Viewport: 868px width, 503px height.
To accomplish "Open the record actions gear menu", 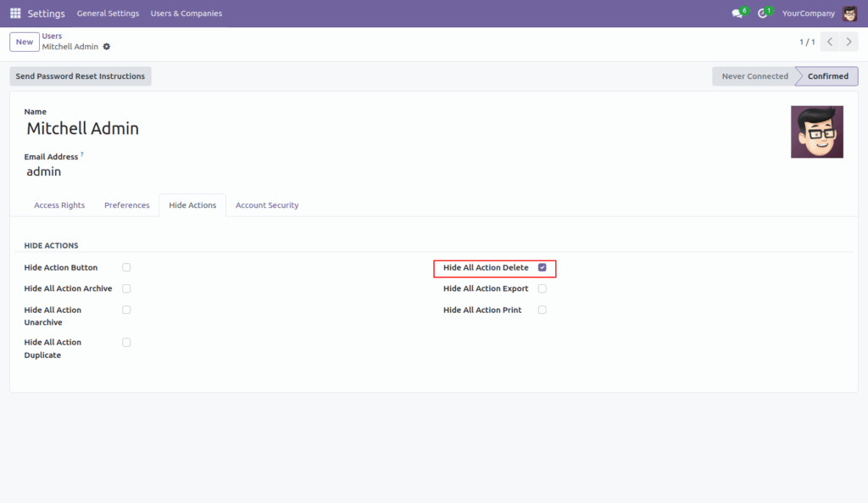I will 108,48.
